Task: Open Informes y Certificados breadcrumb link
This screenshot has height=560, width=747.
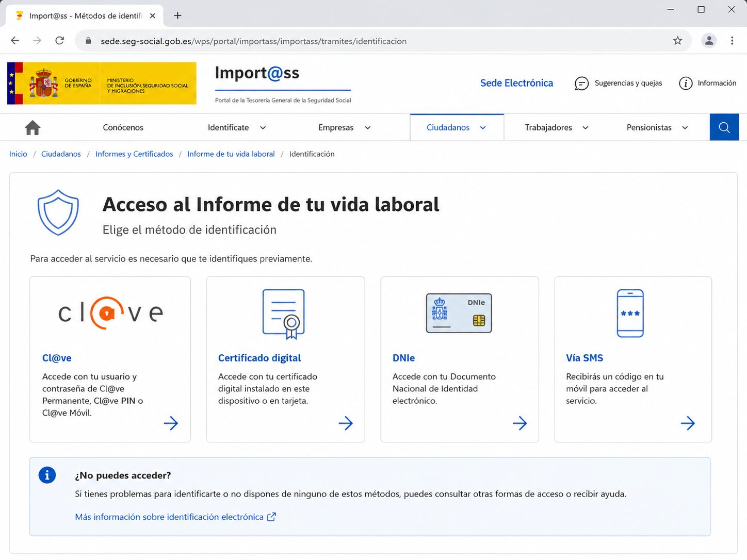Action: [x=134, y=154]
